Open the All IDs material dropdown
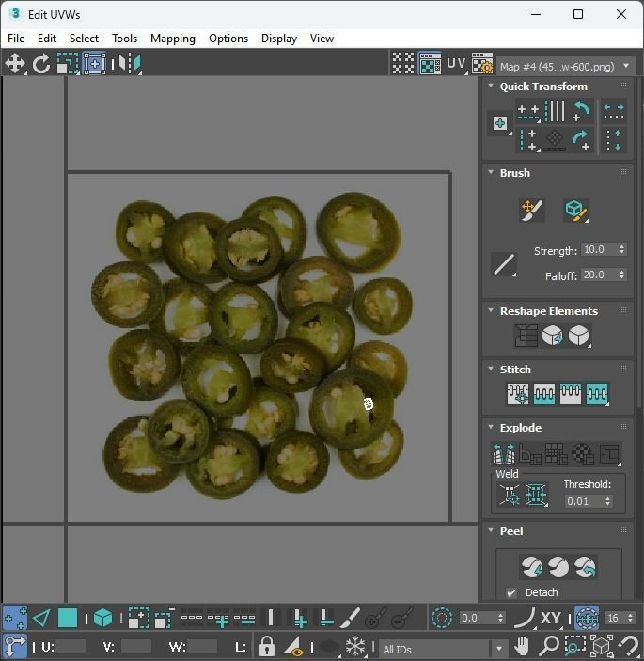 [443, 649]
